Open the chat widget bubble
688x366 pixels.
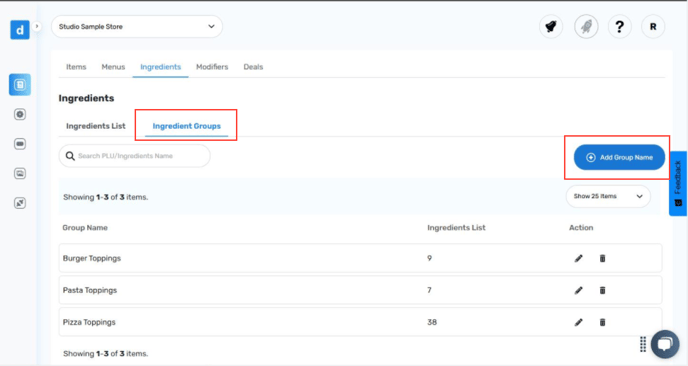point(665,344)
